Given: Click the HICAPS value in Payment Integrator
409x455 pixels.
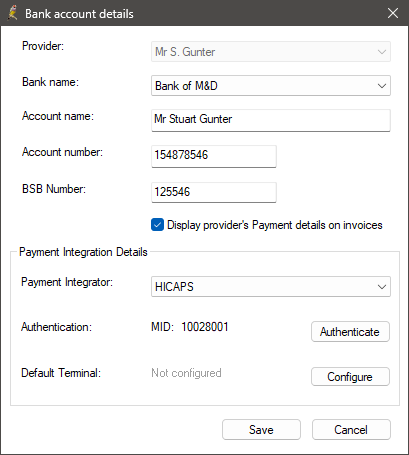Looking at the screenshot, I should click(174, 287).
